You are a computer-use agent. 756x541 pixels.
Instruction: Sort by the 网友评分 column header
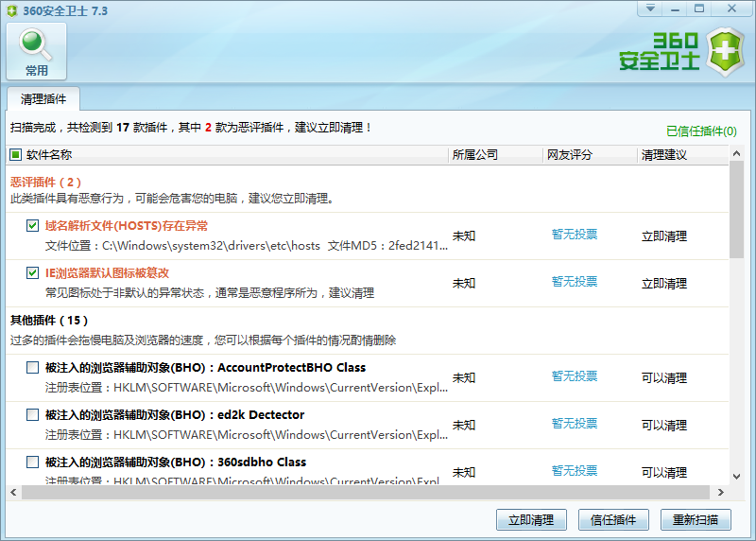point(569,155)
